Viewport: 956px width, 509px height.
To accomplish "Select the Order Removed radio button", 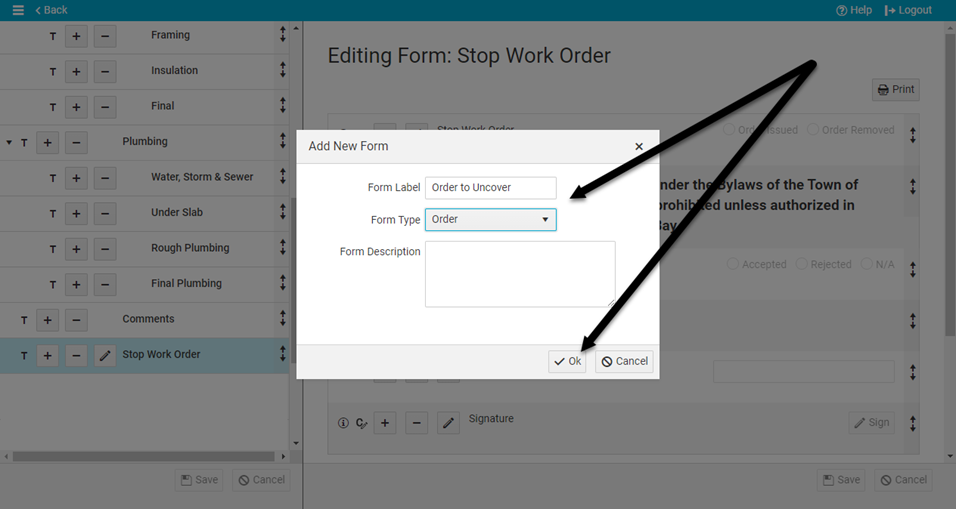I will [x=813, y=130].
